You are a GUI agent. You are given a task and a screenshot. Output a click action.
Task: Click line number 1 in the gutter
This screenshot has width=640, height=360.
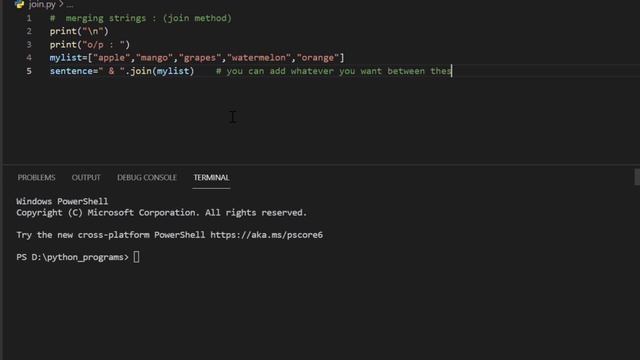click(x=29, y=18)
